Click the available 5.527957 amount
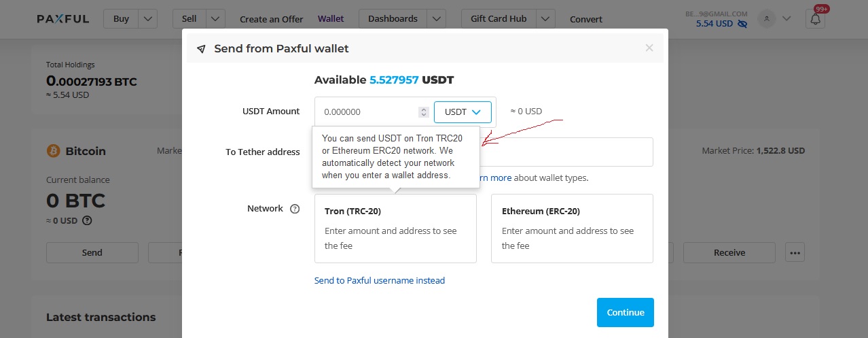This screenshot has width=868, height=338. [394, 80]
